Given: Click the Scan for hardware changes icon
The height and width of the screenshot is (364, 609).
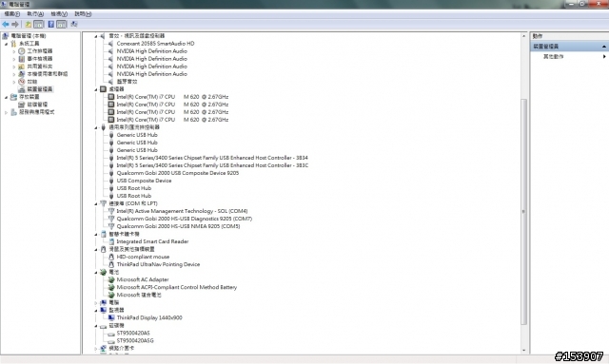Looking at the screenshot, I should pyautogui.click(x=74, y=25).
